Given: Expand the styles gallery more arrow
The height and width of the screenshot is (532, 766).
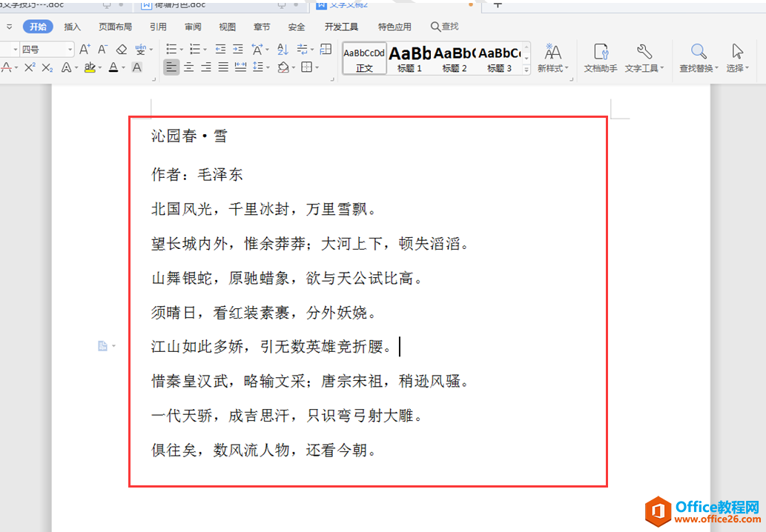Looking at the screenshot, I should point(526,70).
